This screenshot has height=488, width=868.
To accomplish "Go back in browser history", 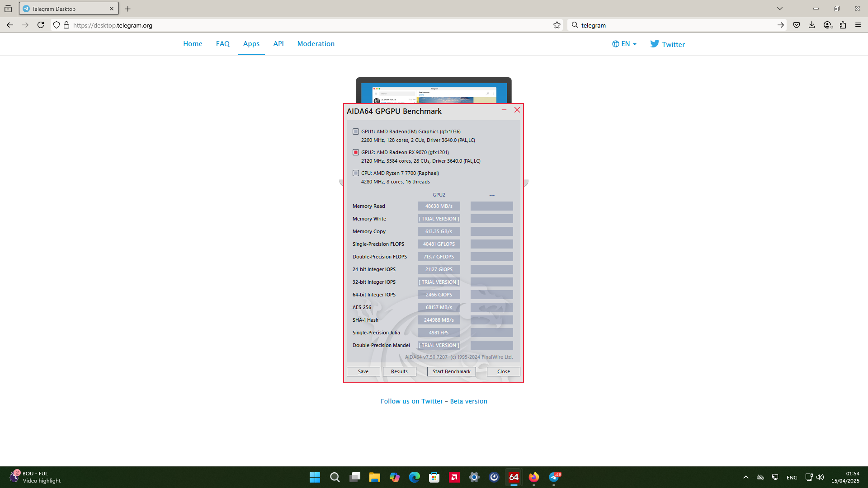I will point(10,25).
